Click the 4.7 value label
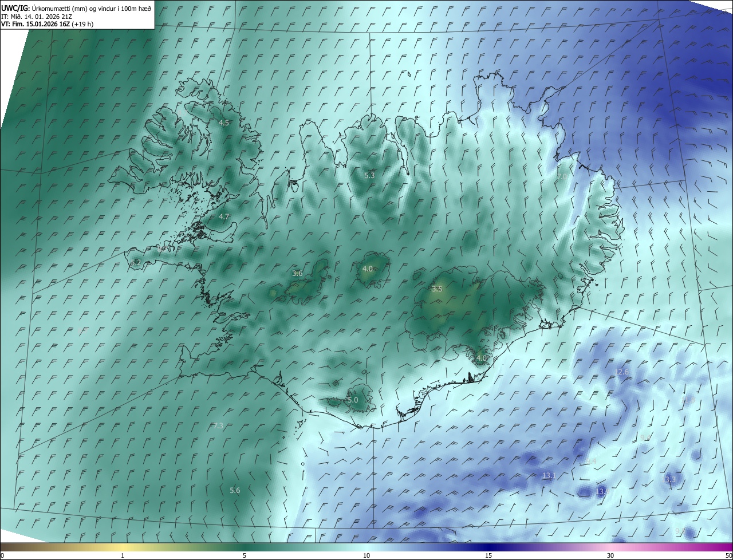733x560 pixels. coord(224,217)
